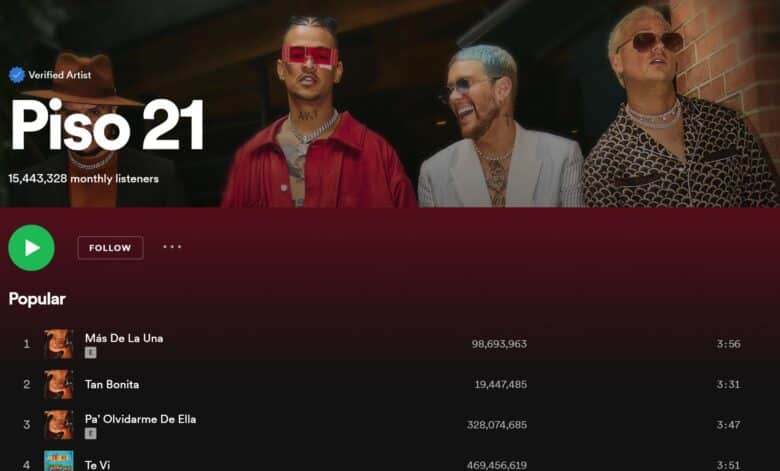780x471 pixels.
Task: Open the three-dot more options menu
Action: coord(172,247)
